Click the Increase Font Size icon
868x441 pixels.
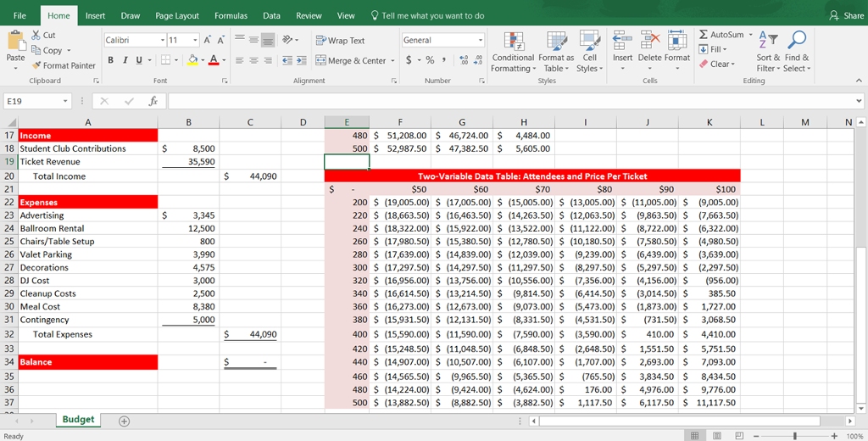(208, 41)
